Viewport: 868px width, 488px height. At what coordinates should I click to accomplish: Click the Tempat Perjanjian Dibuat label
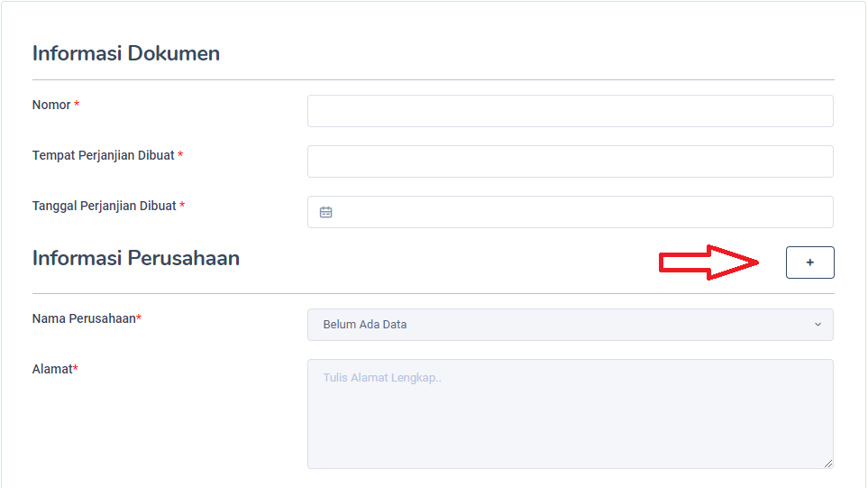tap(104, 156)
